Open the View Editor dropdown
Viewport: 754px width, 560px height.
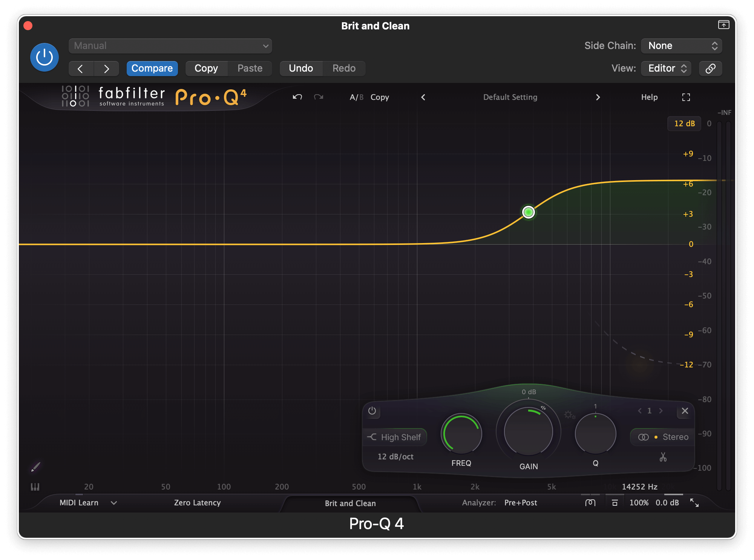pos(666,69)
